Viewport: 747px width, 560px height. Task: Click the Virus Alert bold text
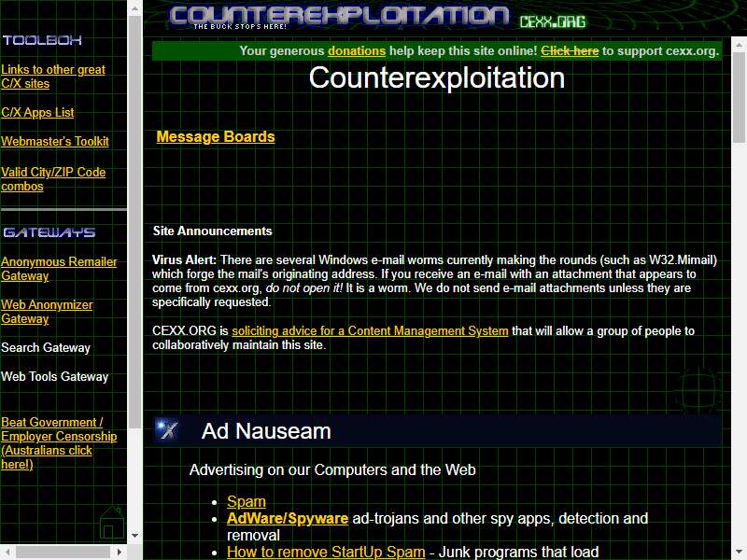(x=184, y=260)
